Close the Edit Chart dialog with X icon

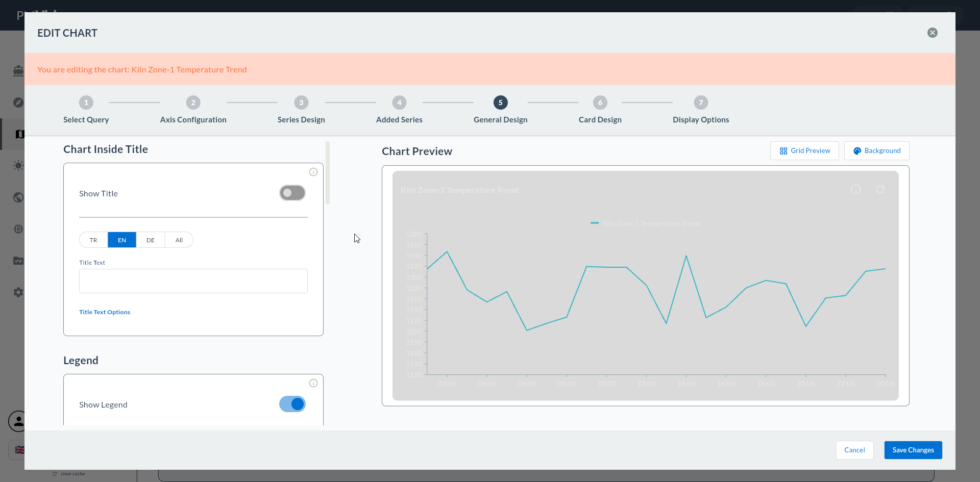coord(933,33)
